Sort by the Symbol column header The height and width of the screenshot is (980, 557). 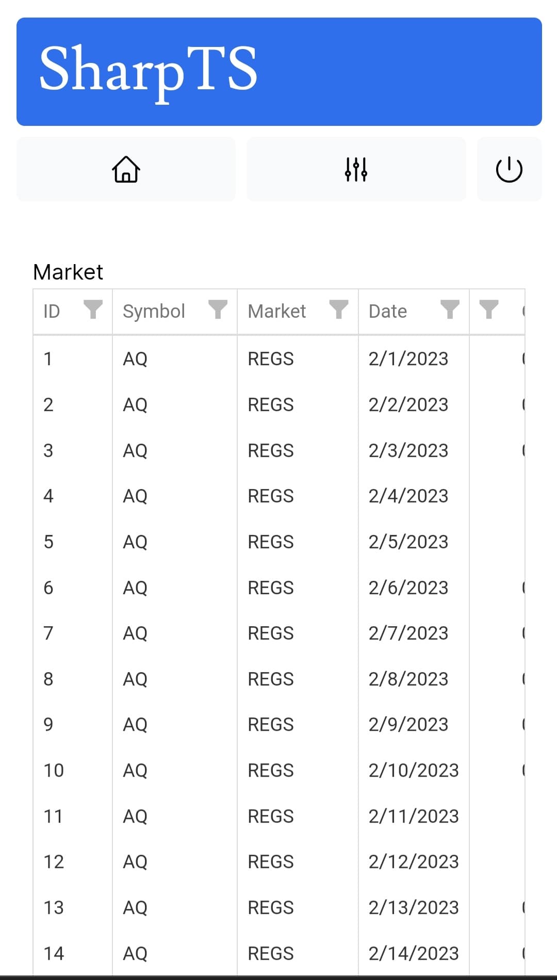click(x=154, y=312)
